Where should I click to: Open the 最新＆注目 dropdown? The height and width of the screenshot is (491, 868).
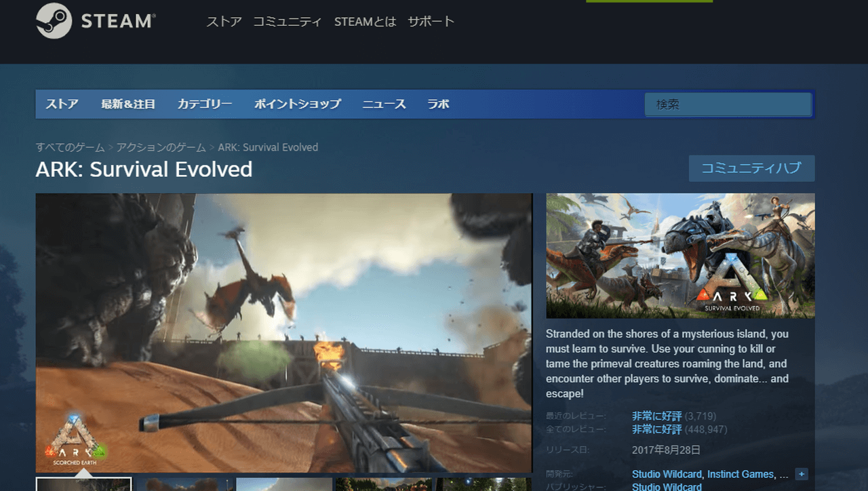tap(128, 104)
